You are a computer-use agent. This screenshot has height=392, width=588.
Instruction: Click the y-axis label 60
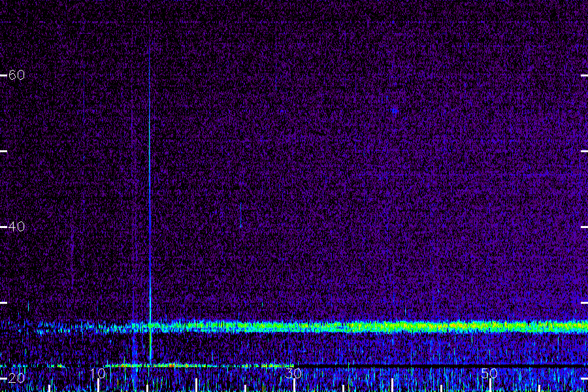coord(16,75)
